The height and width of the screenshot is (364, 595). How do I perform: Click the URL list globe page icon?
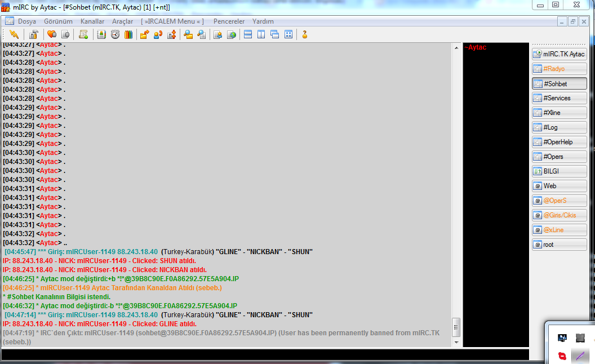(x=232, y=34)
